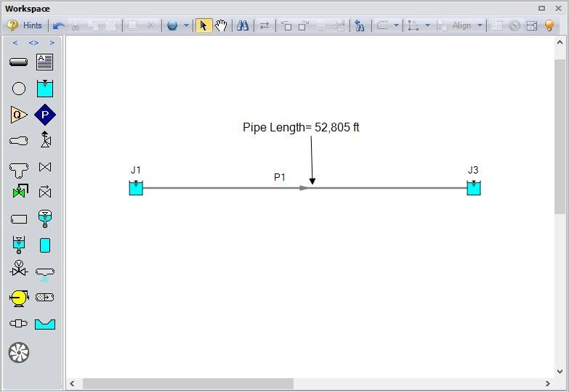This screenshot has width=569, height=392.
Task: Click the snap-to-grid toolbar icon
Action: pos(413,25)
